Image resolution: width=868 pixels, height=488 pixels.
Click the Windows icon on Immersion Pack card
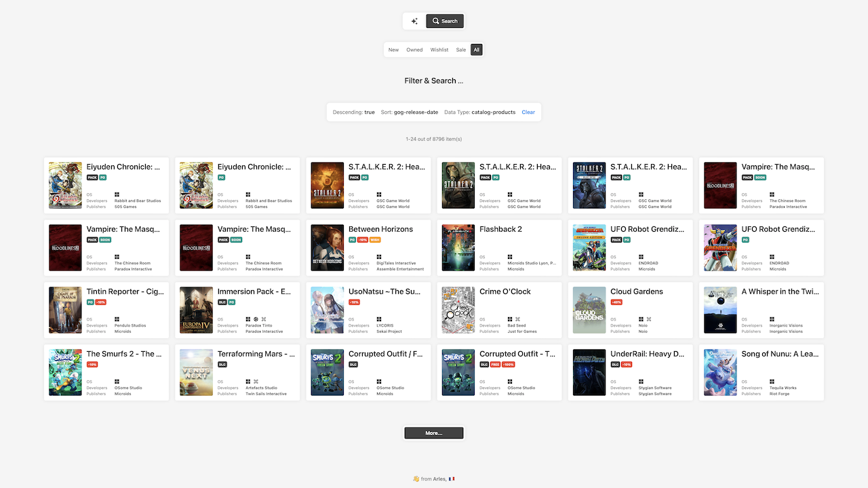click(248, 320)
